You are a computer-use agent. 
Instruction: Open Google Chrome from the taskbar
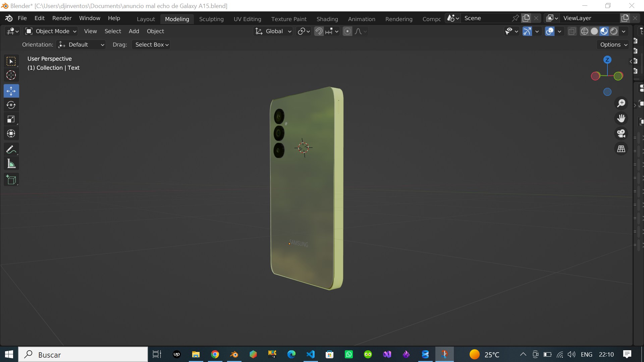[x=215, y=354]
